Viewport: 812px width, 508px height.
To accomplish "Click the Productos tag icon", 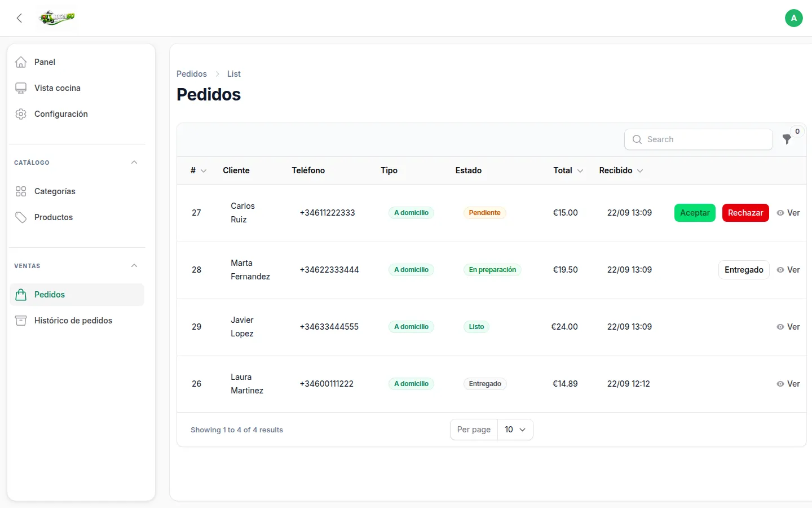I will click(x=21, y=217).
